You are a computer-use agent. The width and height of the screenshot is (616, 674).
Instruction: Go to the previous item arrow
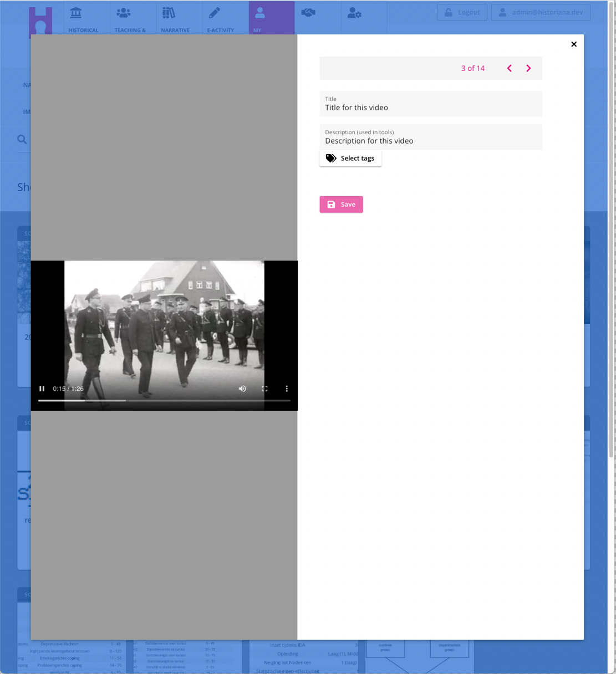tap(509, 68)
